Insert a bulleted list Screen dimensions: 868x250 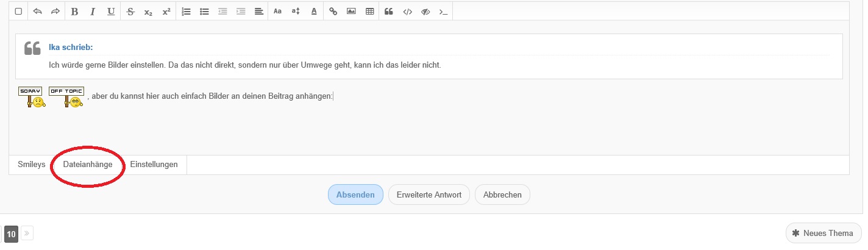(x=205, y=12)
